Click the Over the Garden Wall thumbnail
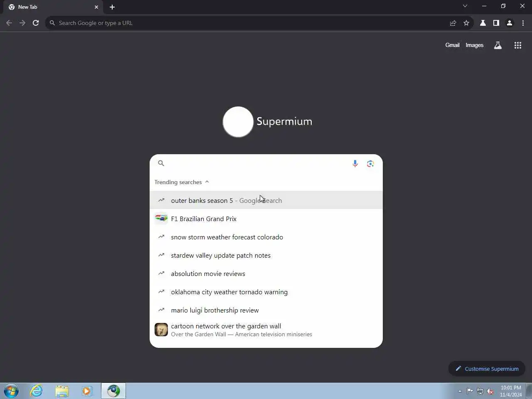This screenshot has height=399, width=532. click(161, 330)
